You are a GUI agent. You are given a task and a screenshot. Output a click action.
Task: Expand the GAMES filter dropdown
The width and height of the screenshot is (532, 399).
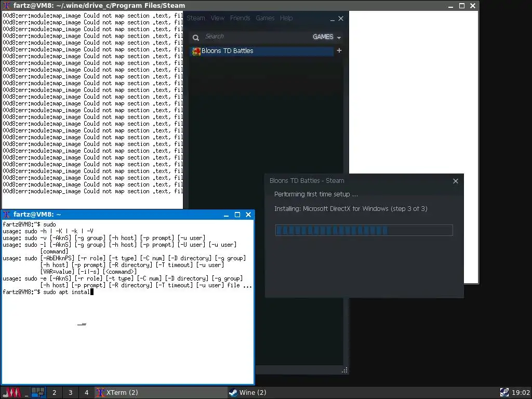pyautogui.click(x=327, y=37)
